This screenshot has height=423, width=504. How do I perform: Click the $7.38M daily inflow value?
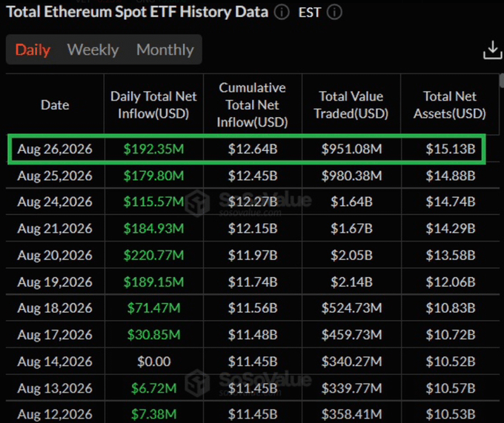point(153,415)
